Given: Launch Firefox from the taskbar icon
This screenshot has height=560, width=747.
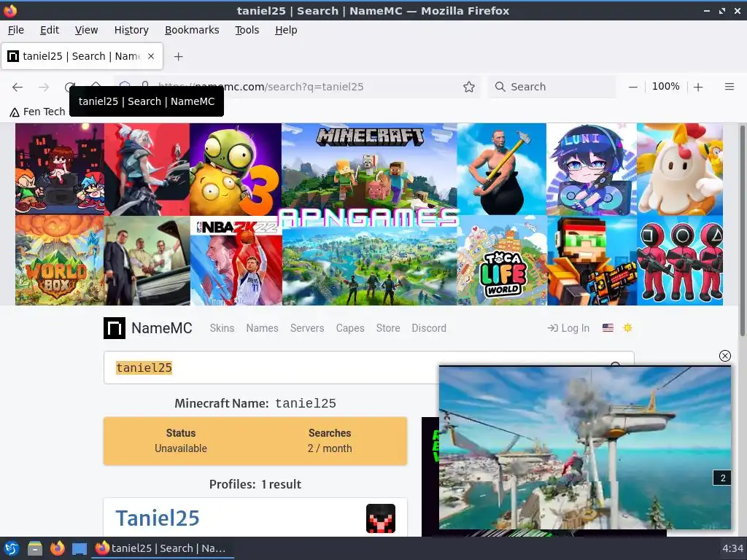Looking at the screenshot, I should coord(57,548).
